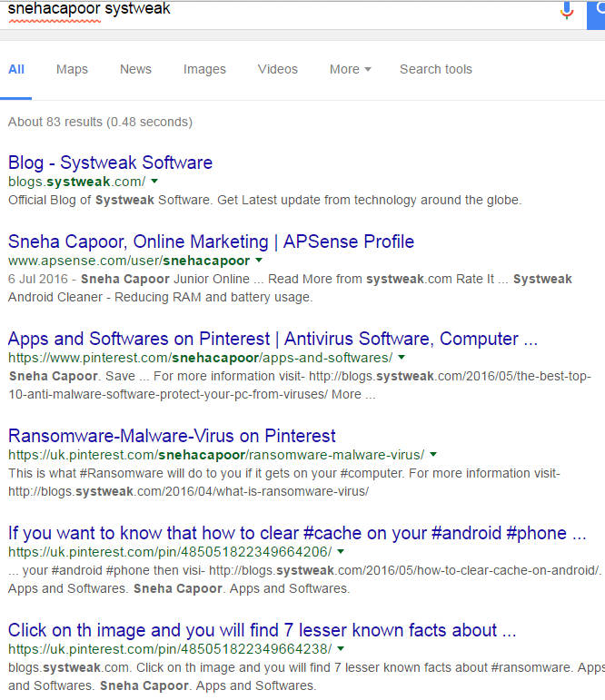This screenshot has height=700, width=605.
Task: Open Search tools options
Action: pyautogui.click(x=435, y=69)
